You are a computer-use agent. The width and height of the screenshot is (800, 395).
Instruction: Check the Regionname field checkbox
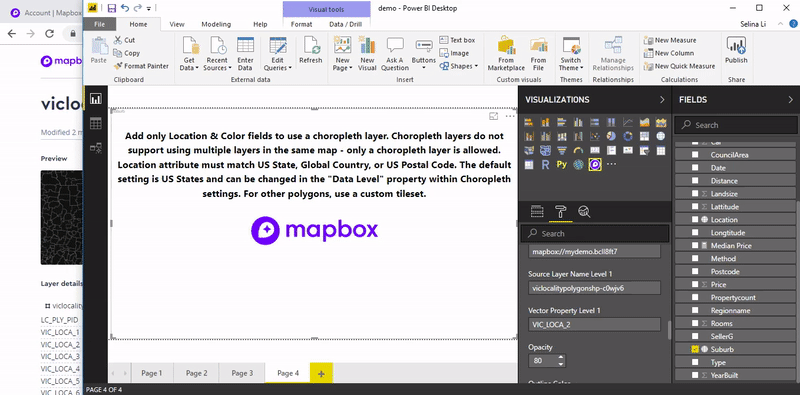(x=695, y=310)
